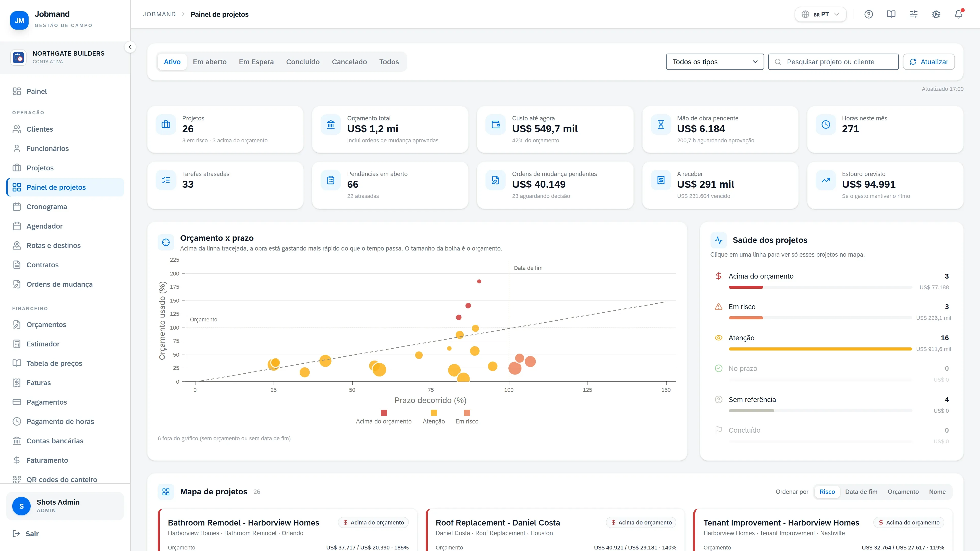
Task: Go to Faturas in the sidebar
Action: (65, 383)
